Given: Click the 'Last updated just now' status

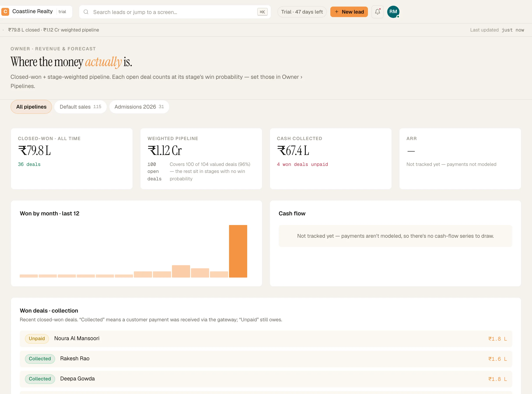Looking at the screenshot, I should click(x=497, y=30).
